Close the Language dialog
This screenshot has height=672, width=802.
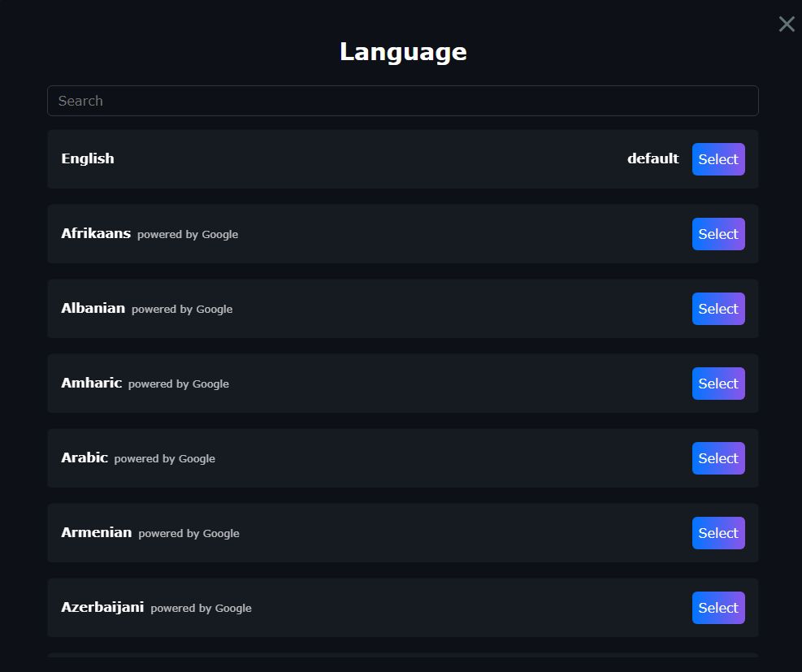787,24
